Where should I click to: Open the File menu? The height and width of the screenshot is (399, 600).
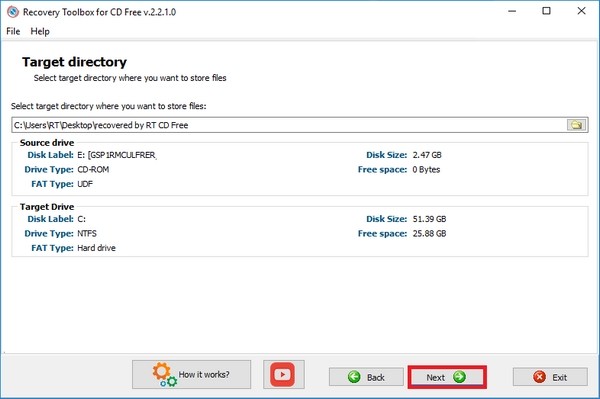(x=13, y=31)
